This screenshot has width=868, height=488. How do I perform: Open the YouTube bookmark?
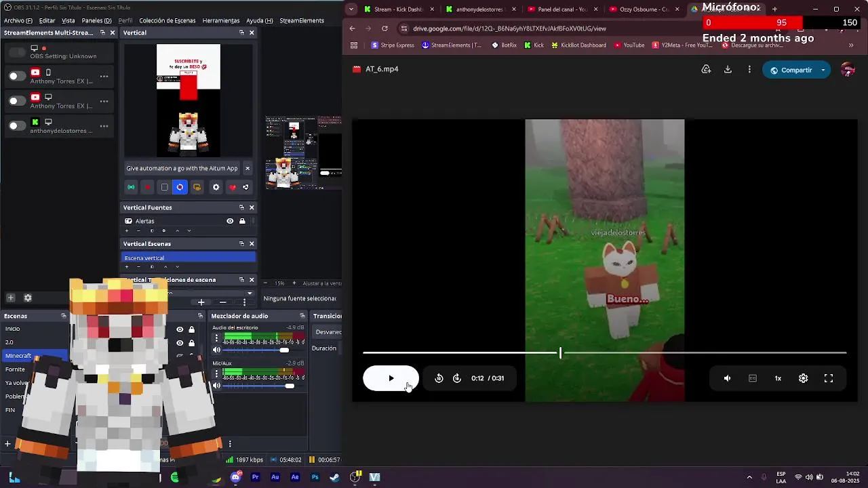pyautogui.click(x=629, y=45)
